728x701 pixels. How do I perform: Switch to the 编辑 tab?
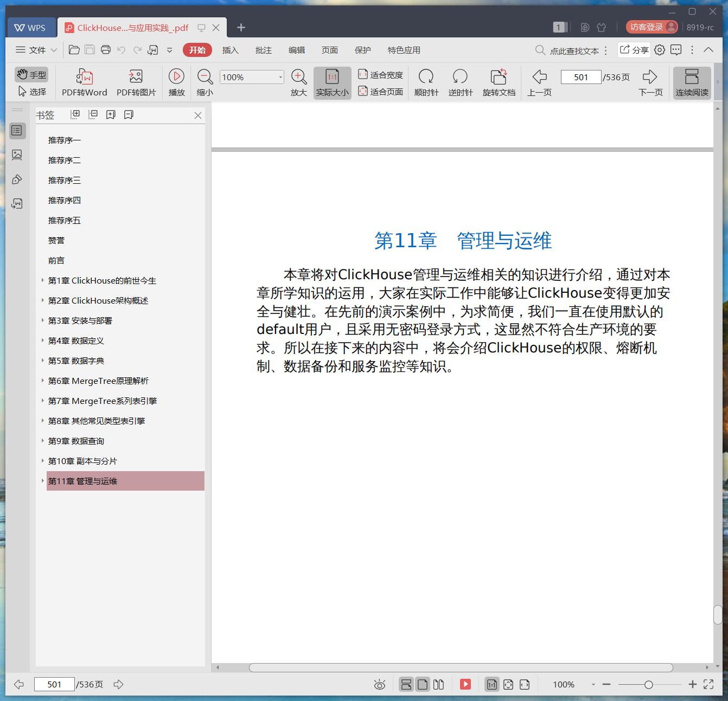coord(297,50)
